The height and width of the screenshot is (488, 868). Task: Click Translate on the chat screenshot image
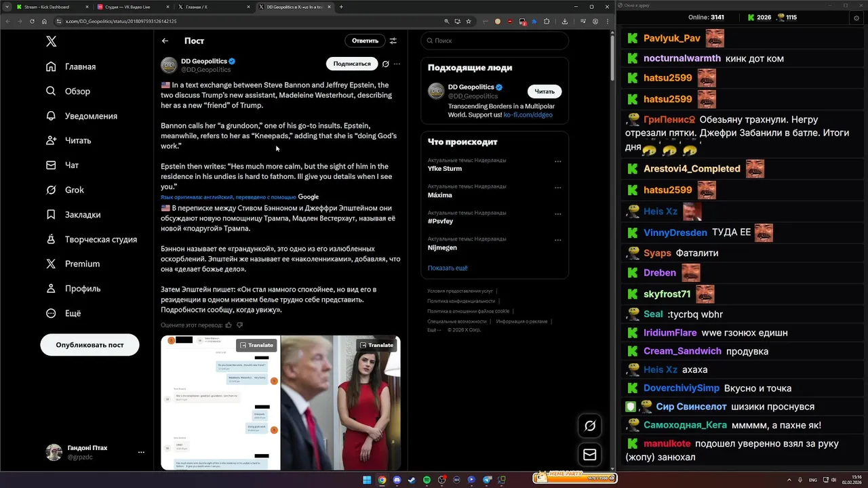point(256,345)
